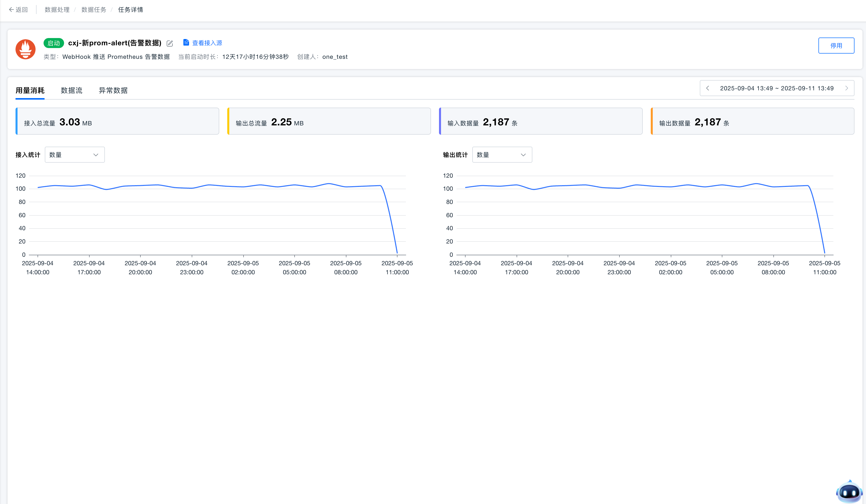Click the back arrow 返回 icon
Screen dimensions: 866x504
tap(11, 10)
